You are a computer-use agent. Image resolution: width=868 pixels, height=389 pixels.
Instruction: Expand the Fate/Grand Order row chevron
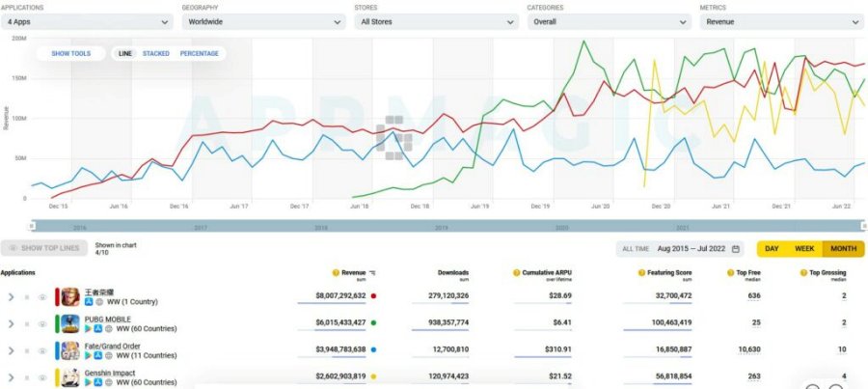pyautogui.click(x=11, y=350)
